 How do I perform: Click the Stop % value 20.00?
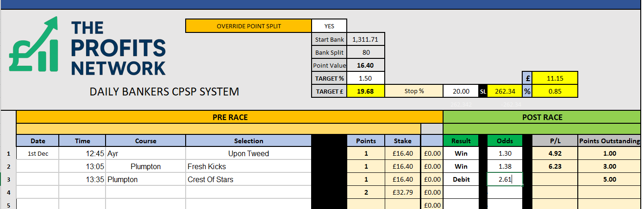pos(461,91)
